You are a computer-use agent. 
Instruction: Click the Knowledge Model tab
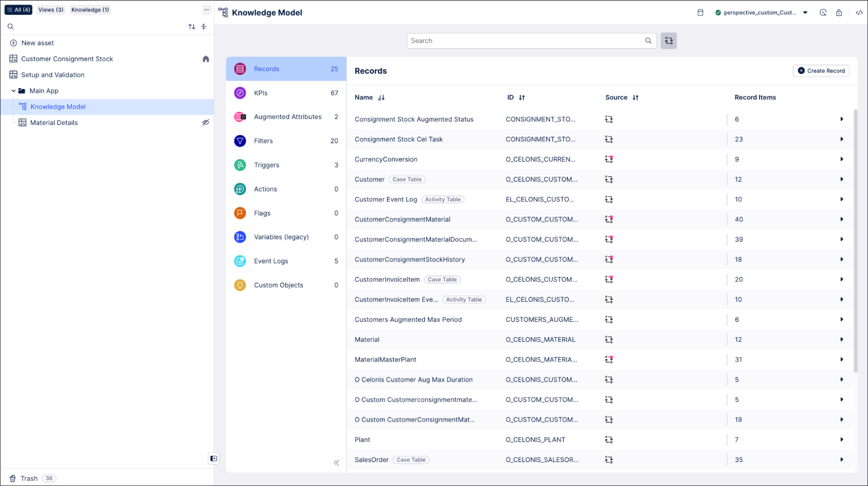pyautogui.click(x=58, y=106)
